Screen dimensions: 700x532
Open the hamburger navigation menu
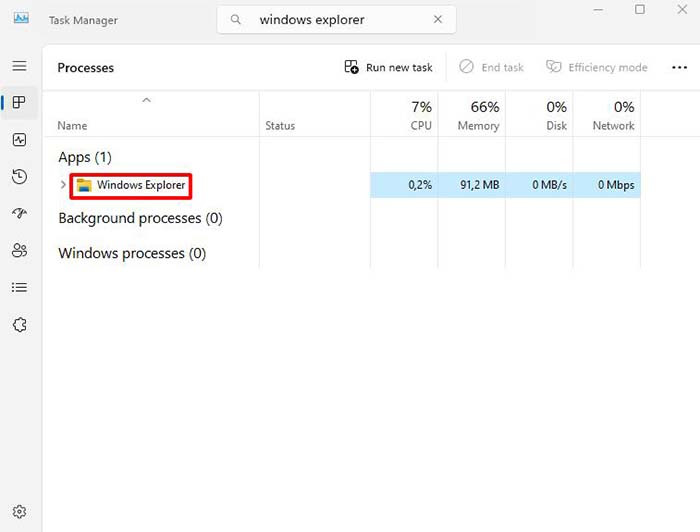click(19, 66)
